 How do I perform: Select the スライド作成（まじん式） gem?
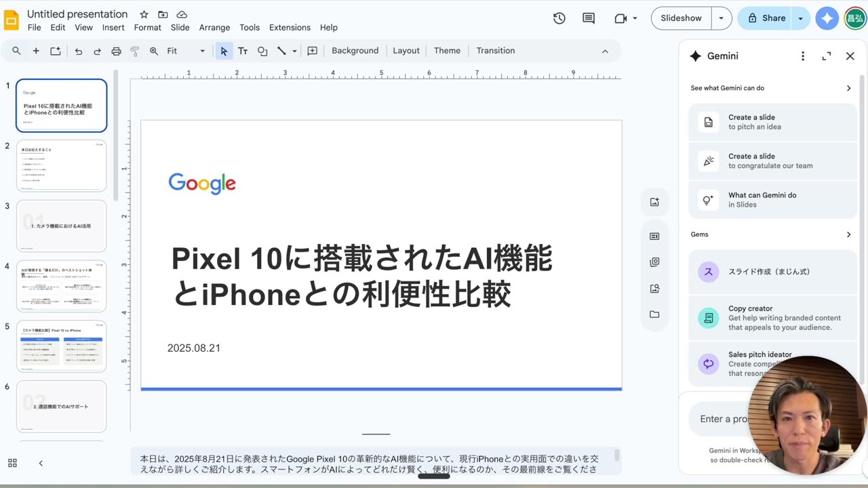pyautogui.click(x=772, y=272)
